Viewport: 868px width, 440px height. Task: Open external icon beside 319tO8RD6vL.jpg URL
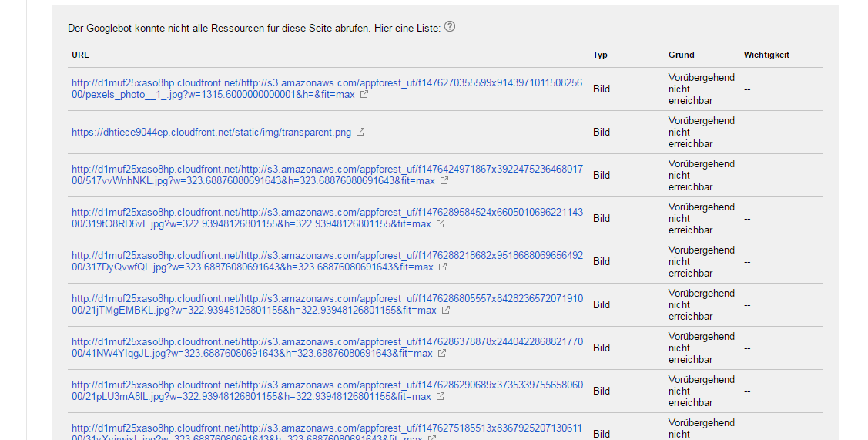[440, 224]
